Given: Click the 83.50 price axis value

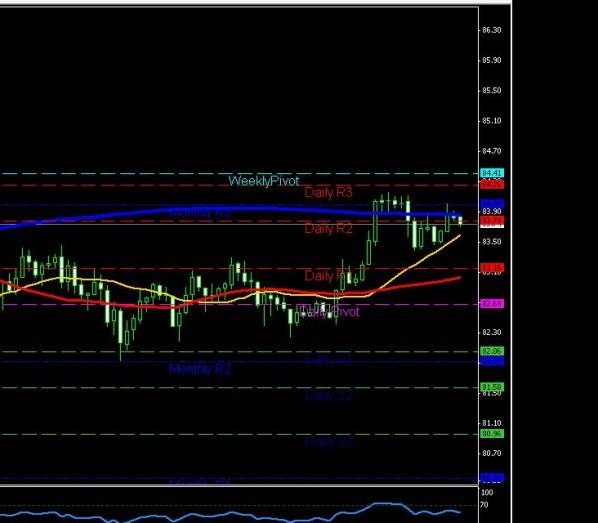Looking at the screenshot, I should pos(492,242).
